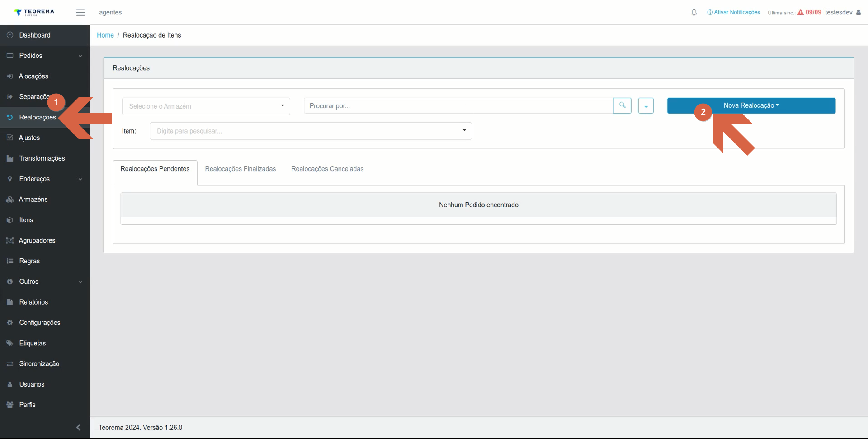Open Etiquetas from the sidebar

click(x=44, y=343)
